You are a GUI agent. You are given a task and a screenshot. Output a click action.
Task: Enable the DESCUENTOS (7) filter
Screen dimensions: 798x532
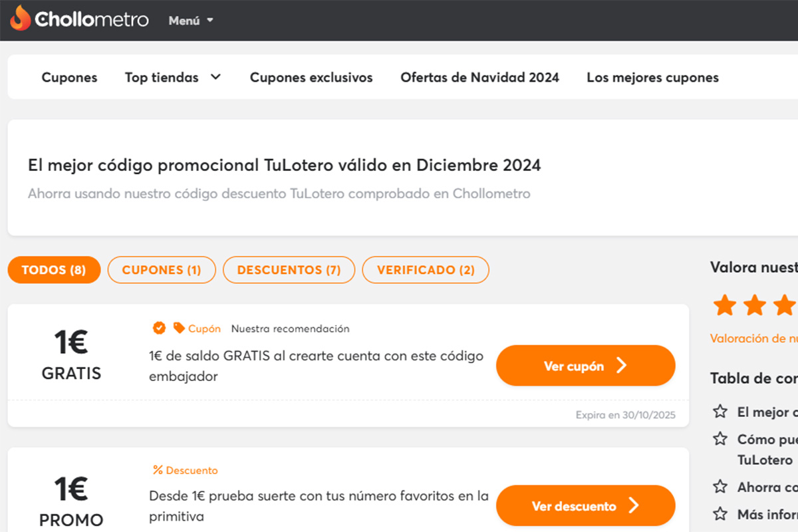point(289,270)
